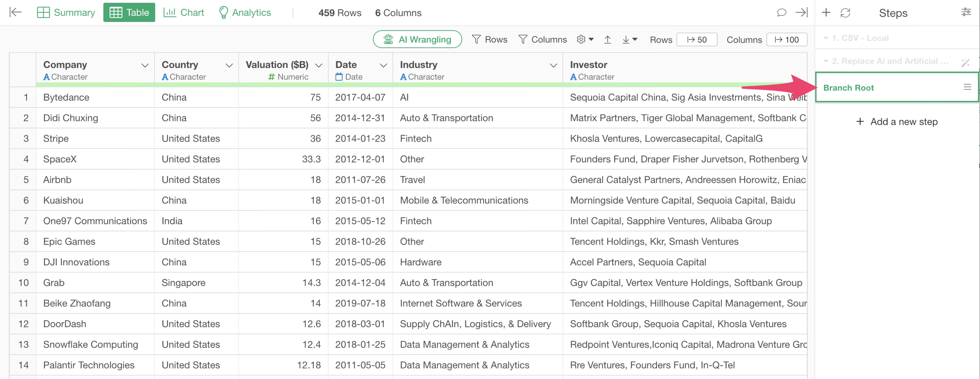
Task: Open the Date column dropdown chevron
Action: [384, 65]
